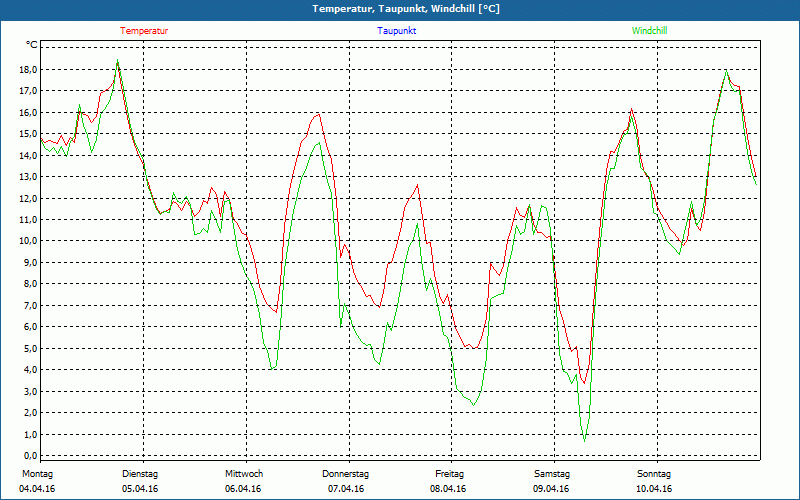Click the 8,0 y-axis value
800x500 pixels.
pyautogui.click(x=31, y=284)
